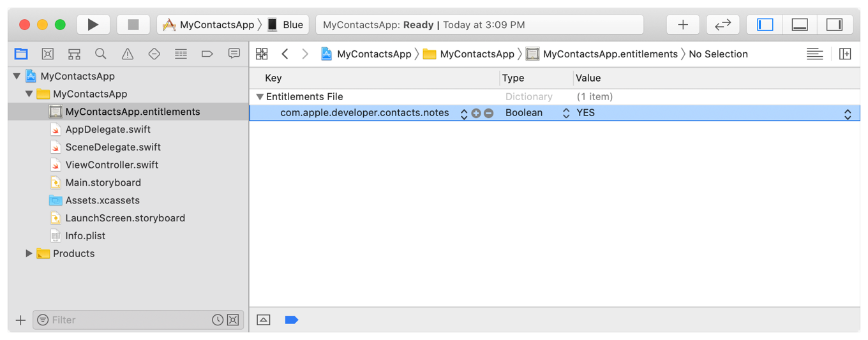Remove the contacts.notes entitlement row
The height and width of the screenshot is (340, 868).
[x=489, y=114]
